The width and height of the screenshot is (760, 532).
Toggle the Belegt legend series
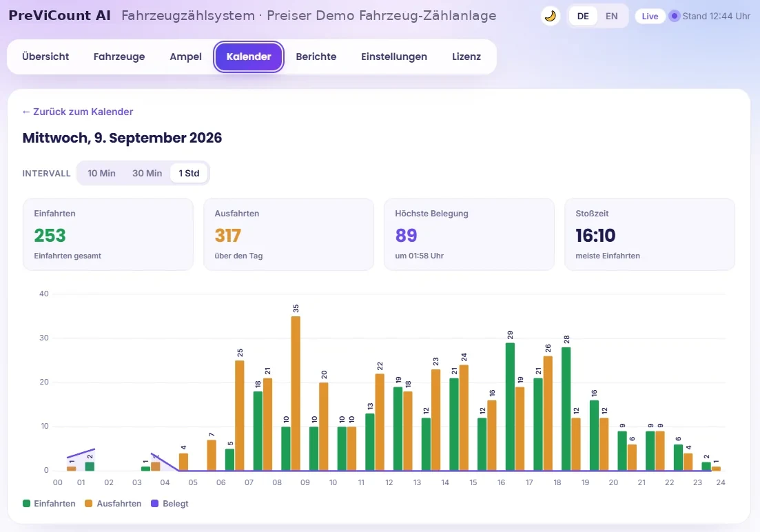(x=170, y=503)
